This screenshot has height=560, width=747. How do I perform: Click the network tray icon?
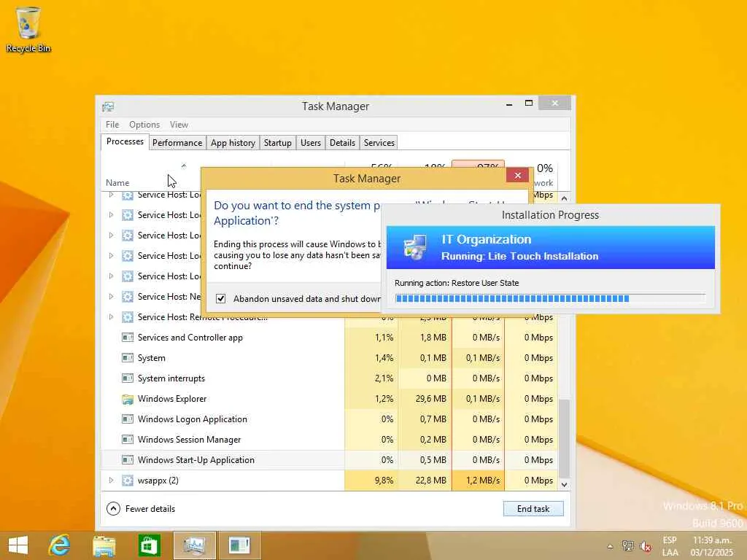click(x=628, y=546)
